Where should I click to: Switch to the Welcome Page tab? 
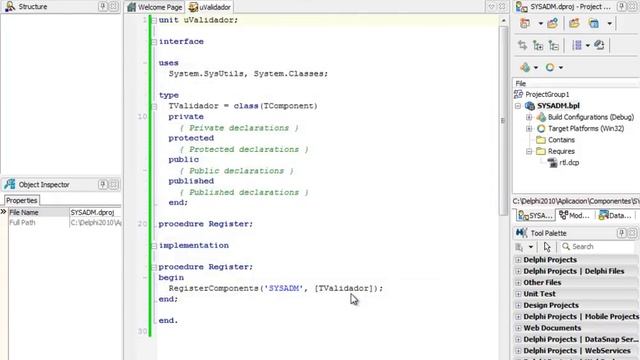tap(155, 7)
